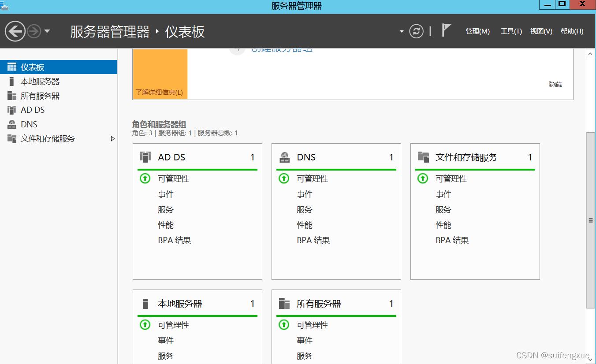Open the dropdown arrow next to the back button

[x=46, y=31]
